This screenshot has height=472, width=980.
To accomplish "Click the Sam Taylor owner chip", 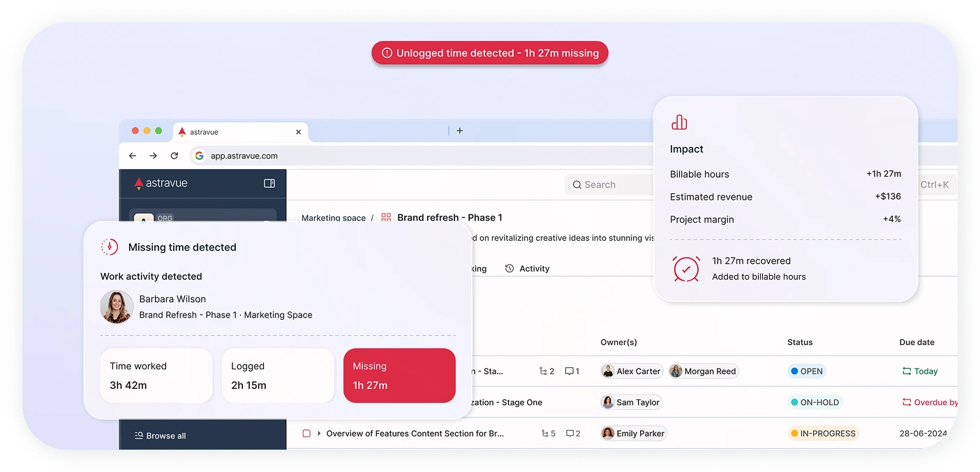I will [x=632, y=402].
